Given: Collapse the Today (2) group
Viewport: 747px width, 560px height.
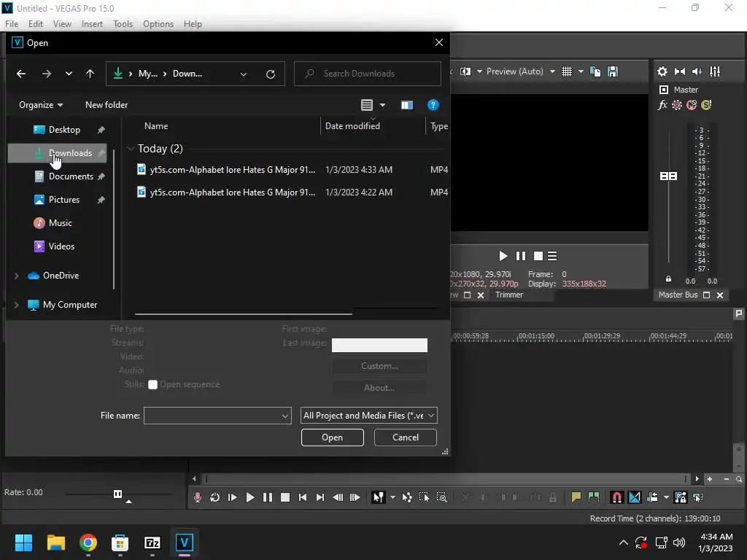Looking at the screenshot, I should (x=131, y=149).
